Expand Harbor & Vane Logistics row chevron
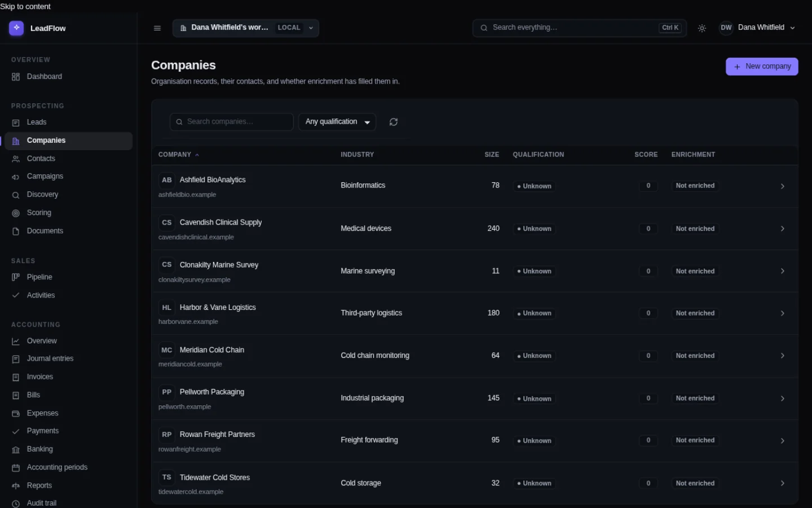The height and width of the screenshot is (508, 812). pyautogui.click(x=783, y=313)
